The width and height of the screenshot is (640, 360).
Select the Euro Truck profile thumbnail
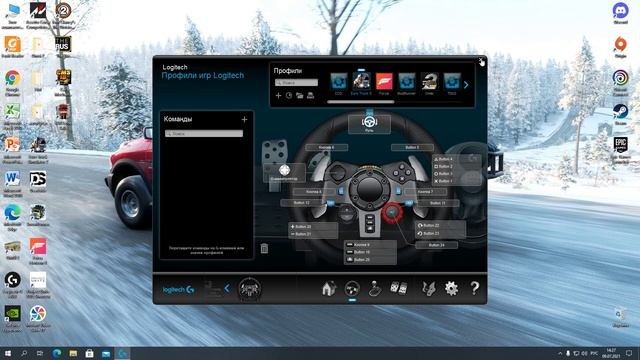361,82
